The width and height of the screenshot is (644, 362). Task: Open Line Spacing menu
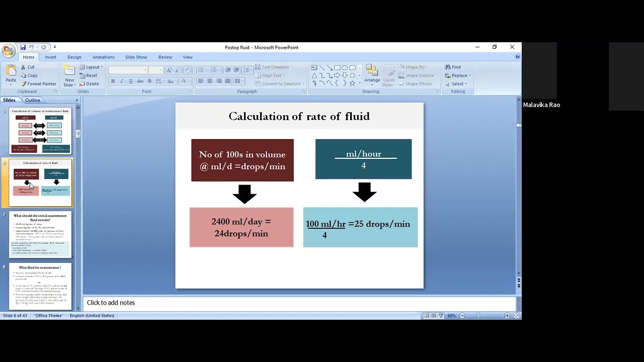click(x=249, y=70)
